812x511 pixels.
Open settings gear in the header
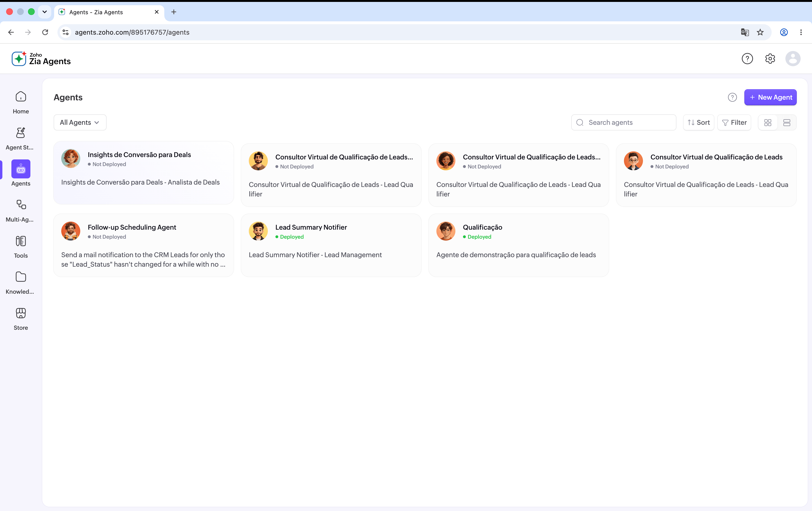click(x=770, y=59)
